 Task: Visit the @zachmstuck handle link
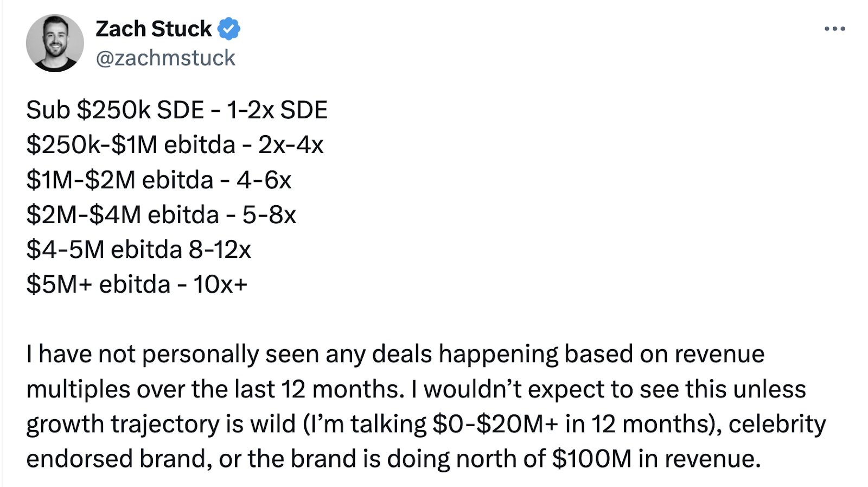coord(165,58)
